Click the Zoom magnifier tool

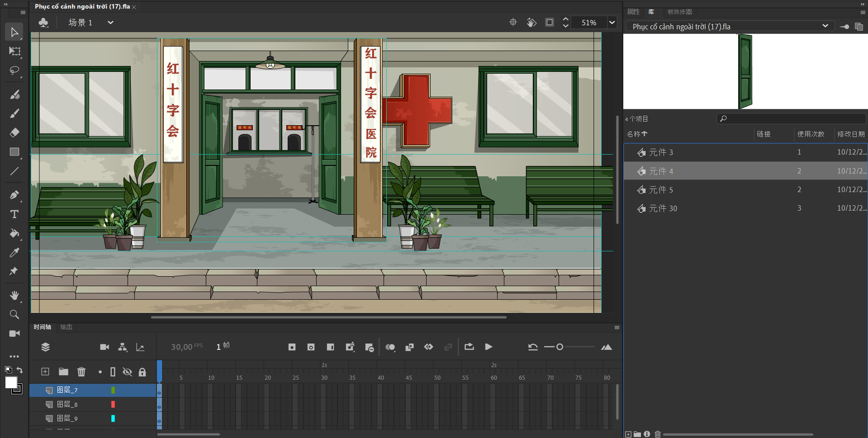(x=14, y=315)
